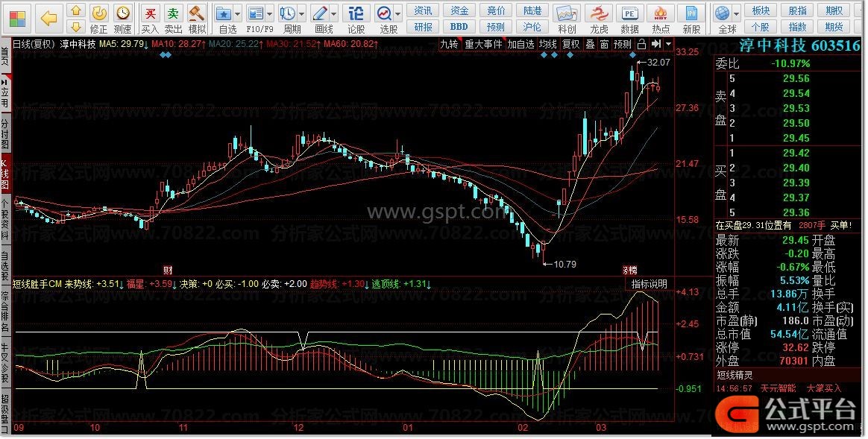This screenshot has height=439, width=868.
Task: Click the 指标说明 indicator description button
Action: click(650, 284)
